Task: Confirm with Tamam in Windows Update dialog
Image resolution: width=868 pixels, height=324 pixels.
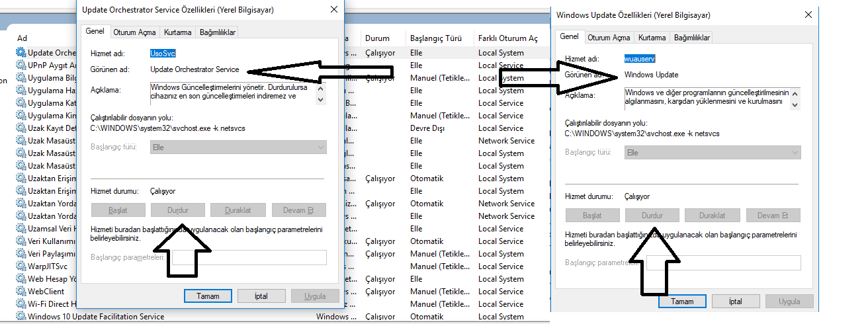Action: pos(682,302)
